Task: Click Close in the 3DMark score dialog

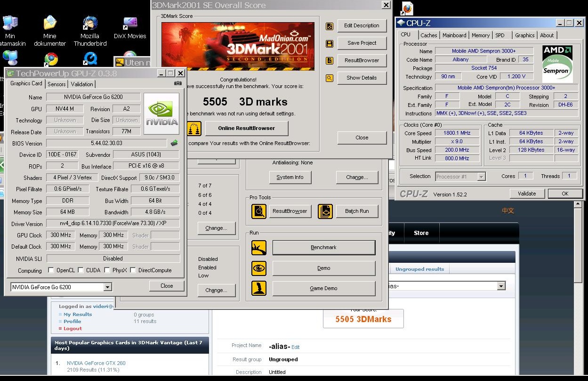Action: coord(362,138)
